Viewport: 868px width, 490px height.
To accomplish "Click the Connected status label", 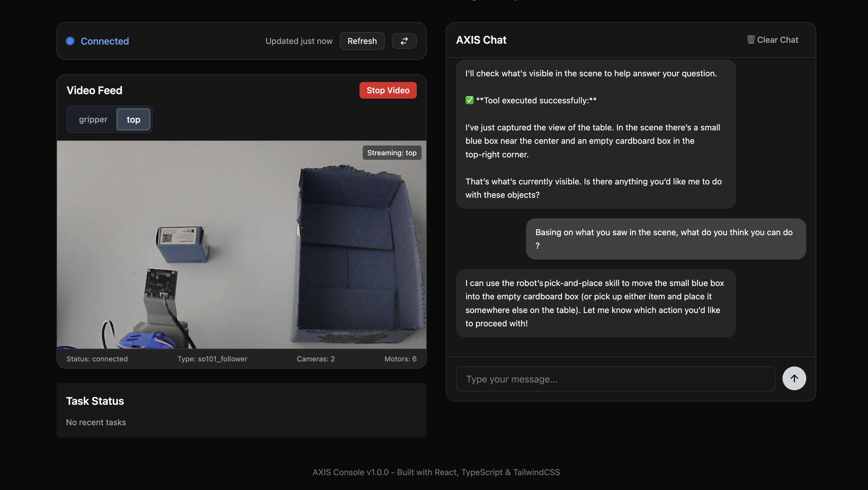I will [x=105, y=41].
